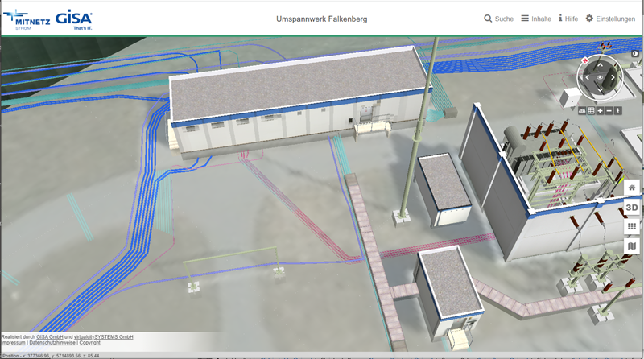
Task: Follow the virtualcitySYSTEMS GmbH link
Action: [x=103, y=336]
